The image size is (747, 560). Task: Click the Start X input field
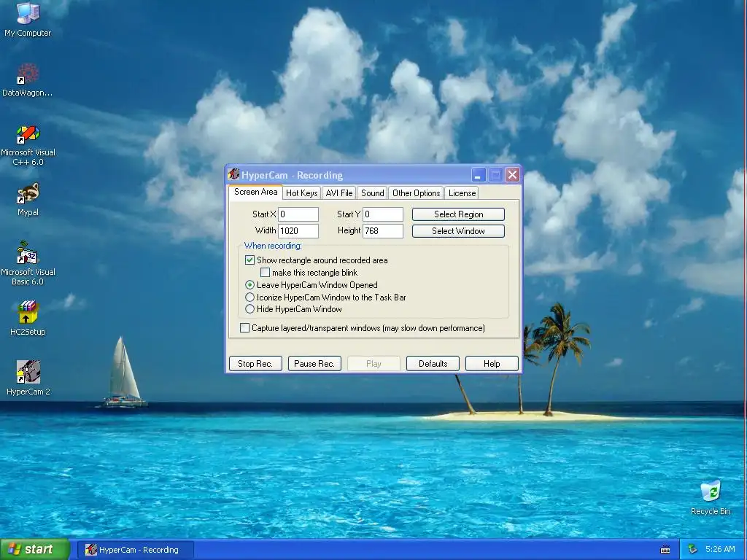pos(298,214)
